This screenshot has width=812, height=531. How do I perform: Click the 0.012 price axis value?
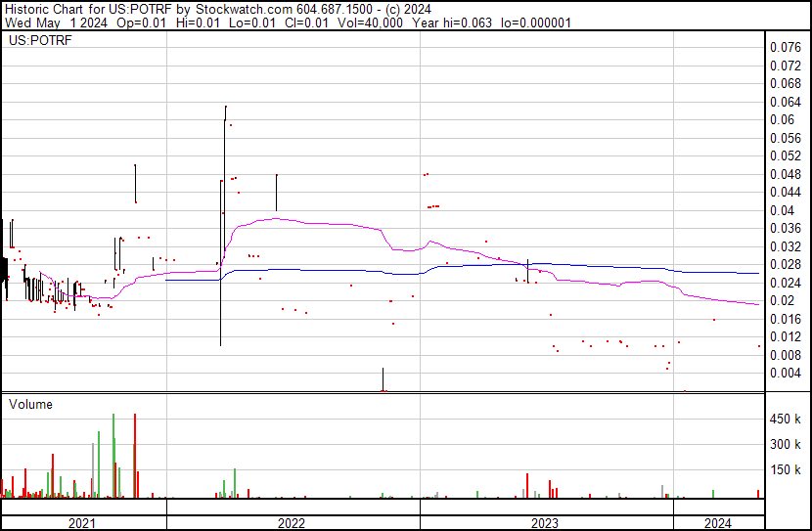tap(786, 337)
